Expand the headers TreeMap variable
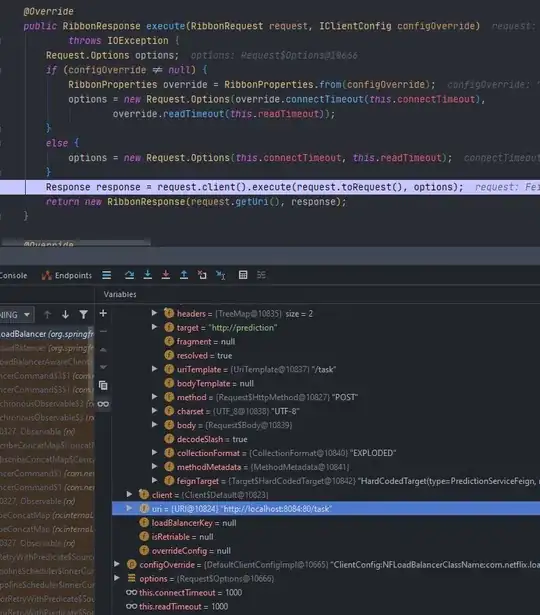Viewport: 540px width, 615px height. (x=155, y=313)
